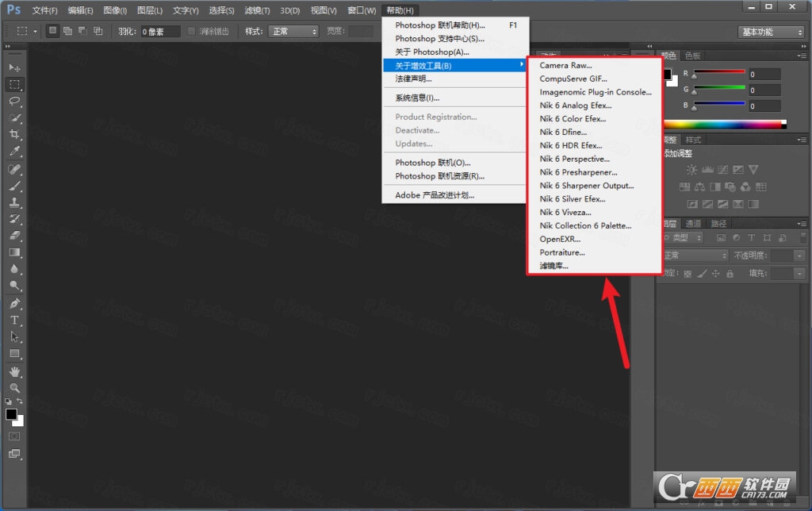Viewport: 812px width, 511px height.
Task: Open the 滤镜(T) menu
Action: 257,10
